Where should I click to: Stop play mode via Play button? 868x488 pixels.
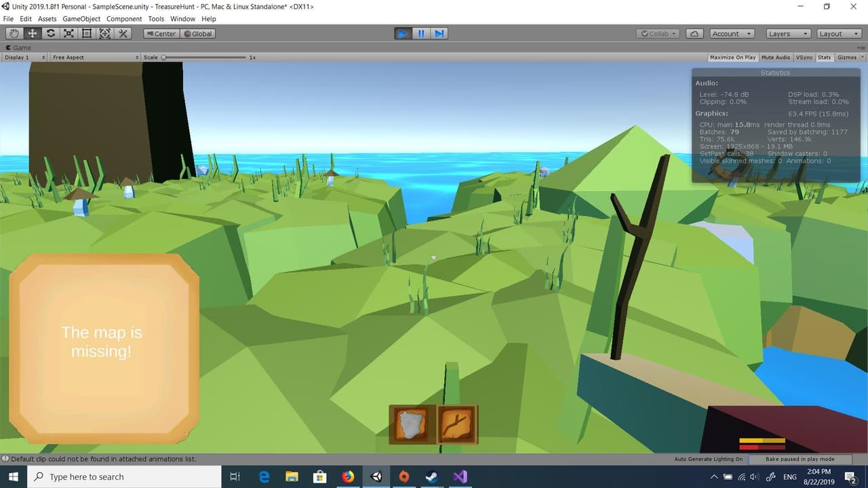403,33
